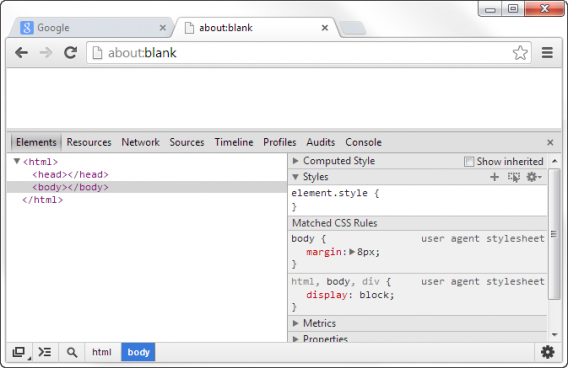Screen dimensions: 568x368
Task: Click the forward navigation arrow
Action: (x=46, y=53)
